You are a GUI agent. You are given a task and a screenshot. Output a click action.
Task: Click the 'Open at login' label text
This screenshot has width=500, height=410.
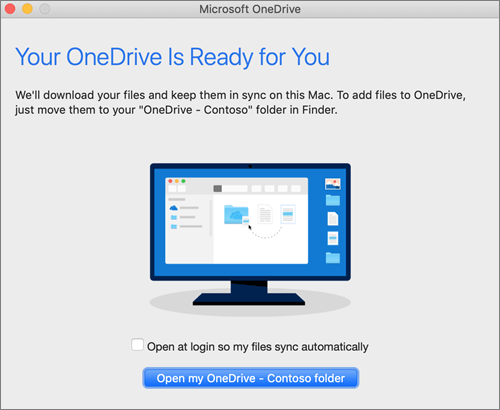[x=258, y=347]
